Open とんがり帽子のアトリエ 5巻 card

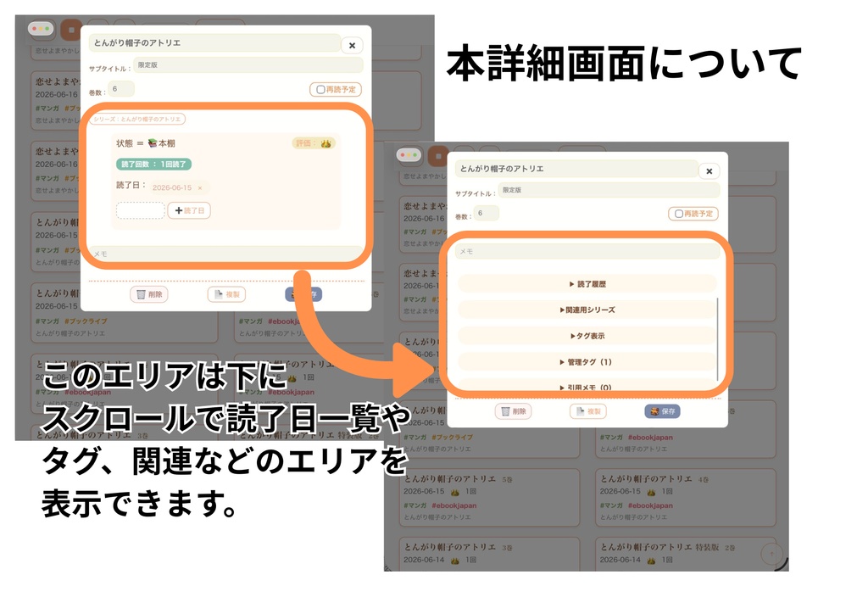pyautogui.click(x=489, y=497)
